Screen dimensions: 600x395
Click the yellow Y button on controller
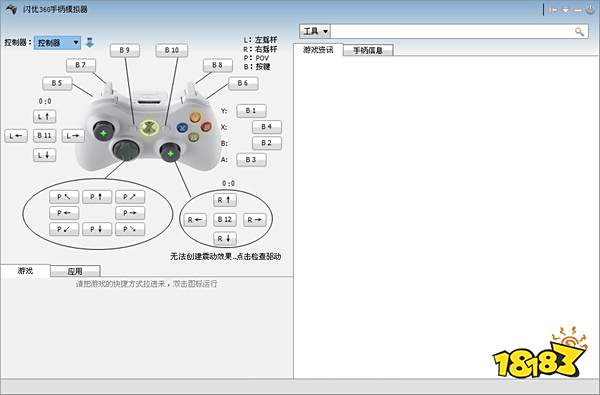pyautogui.click(x=195, y=117)
